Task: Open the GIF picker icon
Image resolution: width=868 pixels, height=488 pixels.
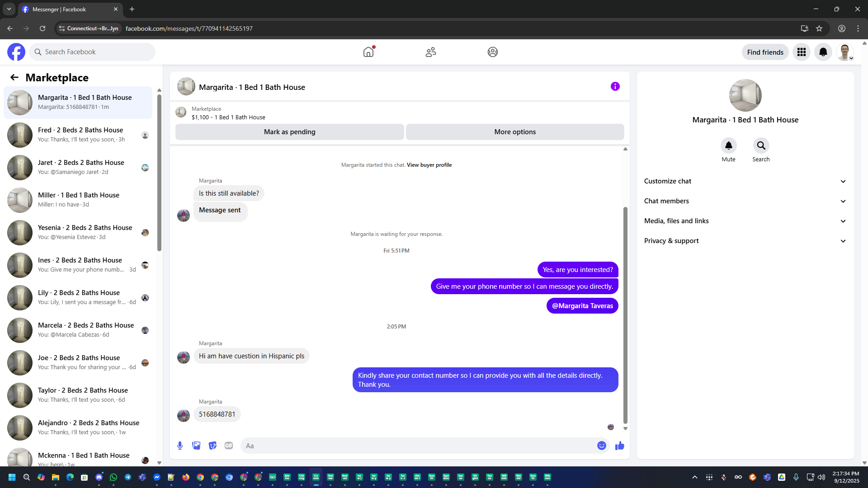Action: (229, 446)
